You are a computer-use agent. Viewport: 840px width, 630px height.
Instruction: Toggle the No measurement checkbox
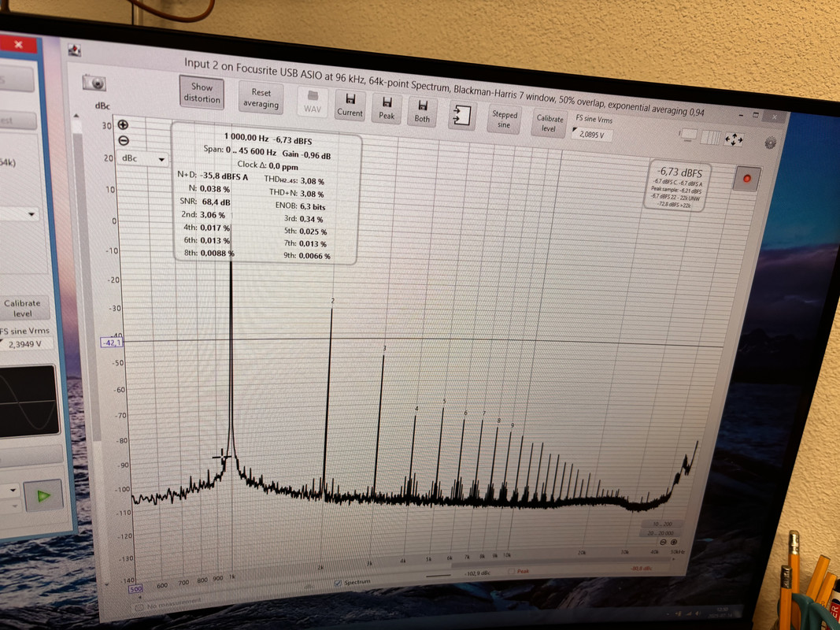click(x=139, y=607)
